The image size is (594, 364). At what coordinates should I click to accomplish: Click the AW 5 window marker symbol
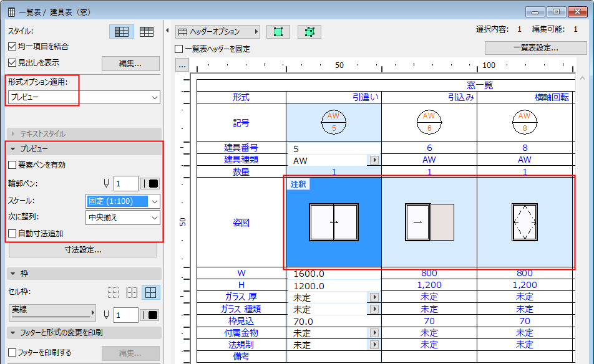334,122
